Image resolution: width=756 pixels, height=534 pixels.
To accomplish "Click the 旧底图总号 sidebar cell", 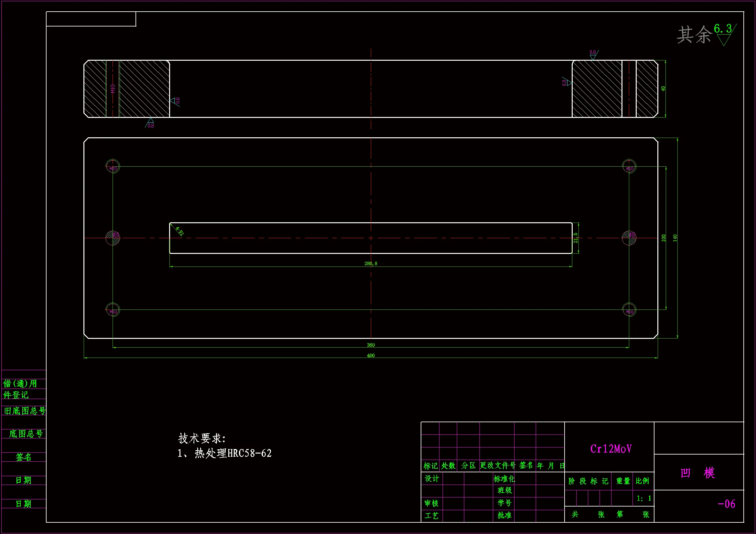I will [x=24, y=411].
